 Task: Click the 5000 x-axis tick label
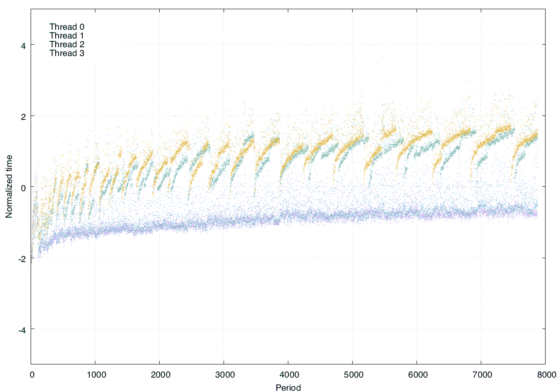[352, 375]
